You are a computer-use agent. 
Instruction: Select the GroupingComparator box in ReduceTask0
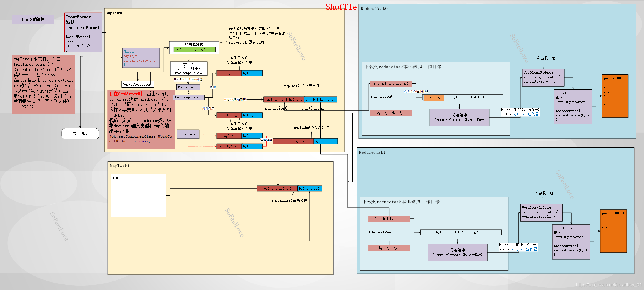coord(459,117)
